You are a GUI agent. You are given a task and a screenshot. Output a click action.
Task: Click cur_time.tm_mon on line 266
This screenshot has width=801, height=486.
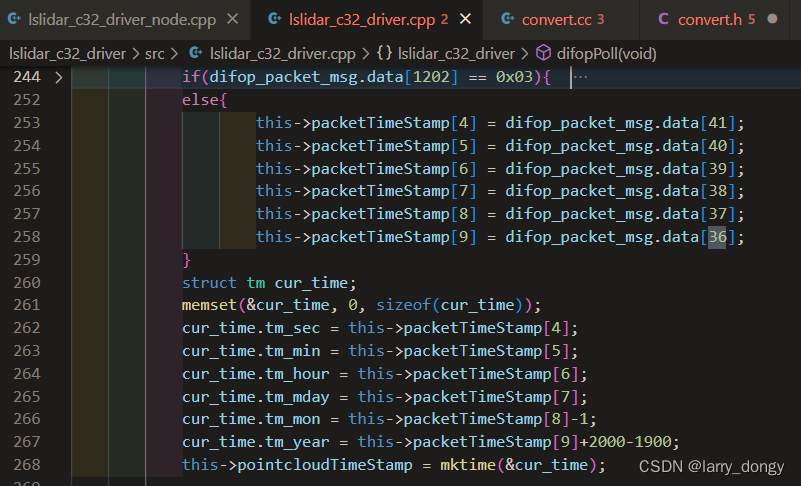(x=251, y=419)
